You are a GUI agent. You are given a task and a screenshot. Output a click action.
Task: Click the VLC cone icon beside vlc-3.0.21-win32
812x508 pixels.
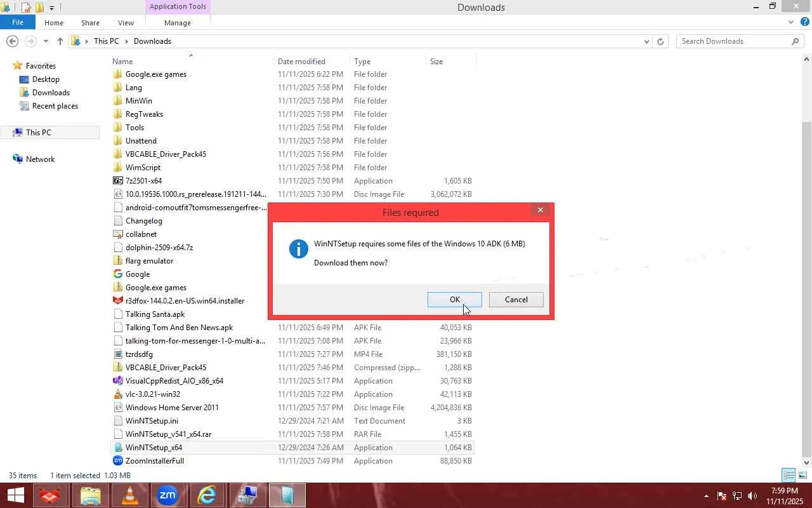[118, 394]
